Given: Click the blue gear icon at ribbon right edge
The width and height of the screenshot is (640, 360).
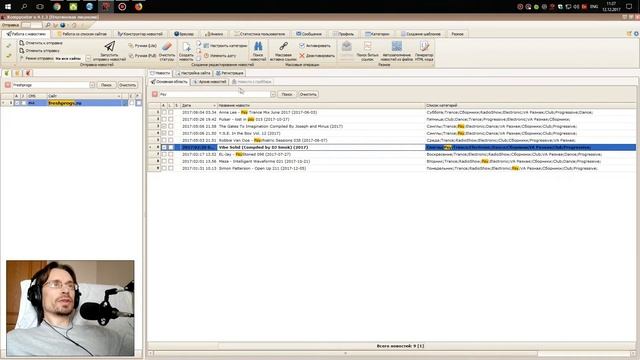Looking at the screenshot, I should coord(636,34).
